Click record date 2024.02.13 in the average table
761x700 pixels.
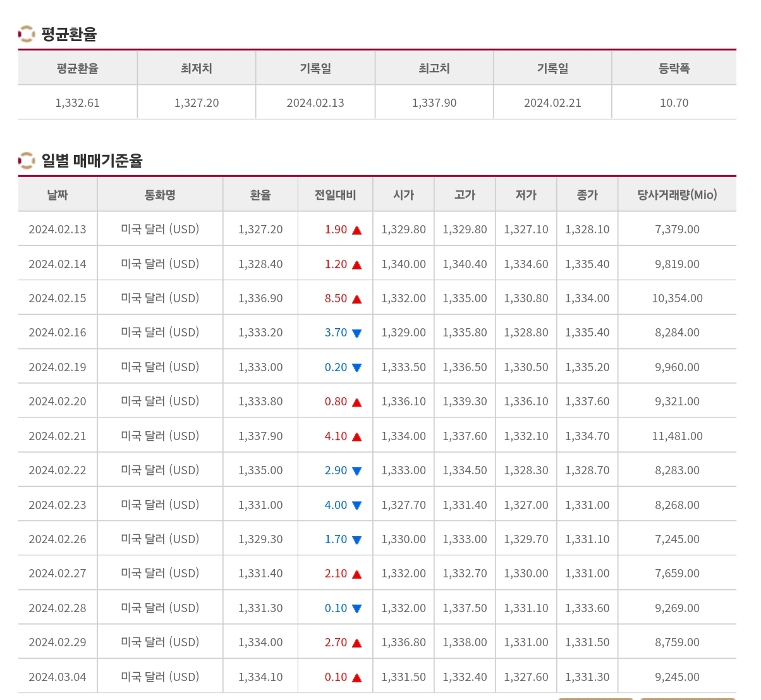pyautogui.click(x=315, y=103)
